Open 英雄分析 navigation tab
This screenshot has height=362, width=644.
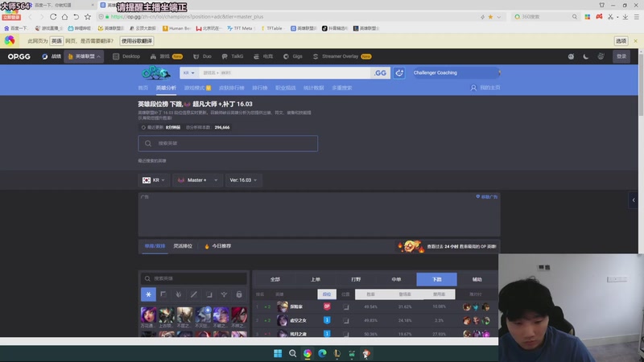pyautogui.click(x=166, y=88)
